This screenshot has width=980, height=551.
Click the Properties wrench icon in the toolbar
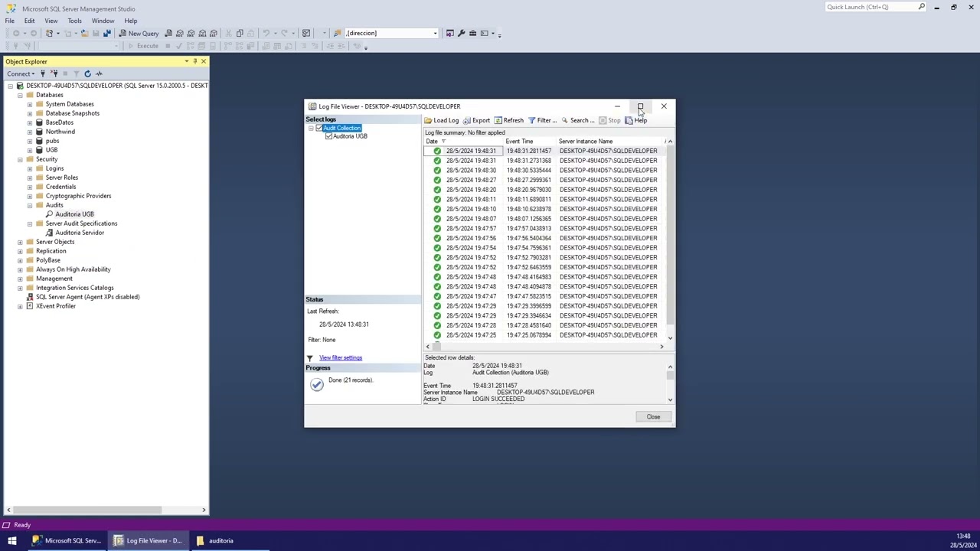(x=461, y=33)
